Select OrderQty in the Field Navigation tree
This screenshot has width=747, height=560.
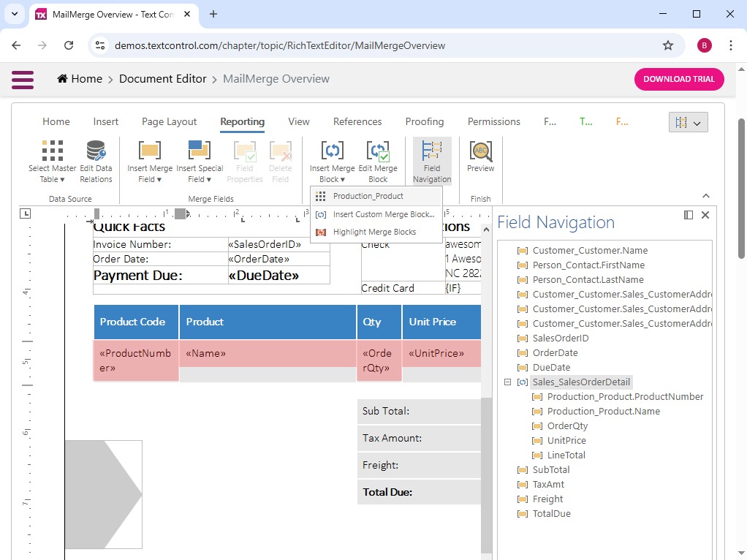566,425
